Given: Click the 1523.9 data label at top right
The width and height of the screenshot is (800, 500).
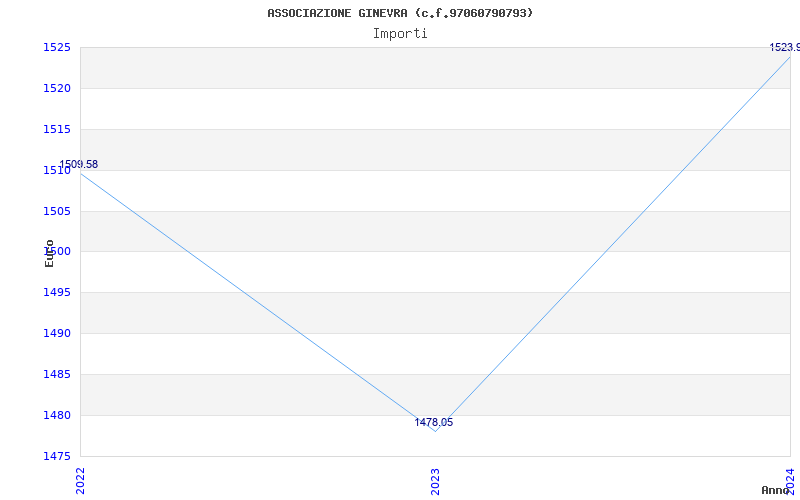Looking at the screenshot, I should pos(784,47).
